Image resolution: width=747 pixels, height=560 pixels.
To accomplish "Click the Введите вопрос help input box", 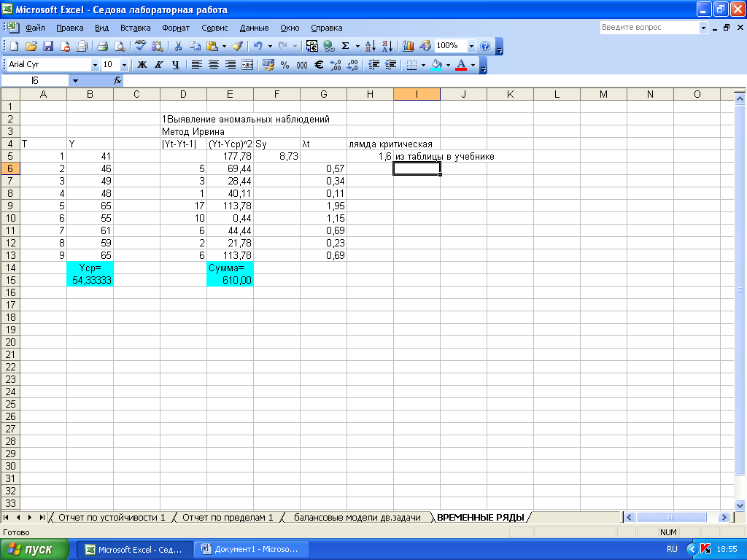I will pos(649,28).
